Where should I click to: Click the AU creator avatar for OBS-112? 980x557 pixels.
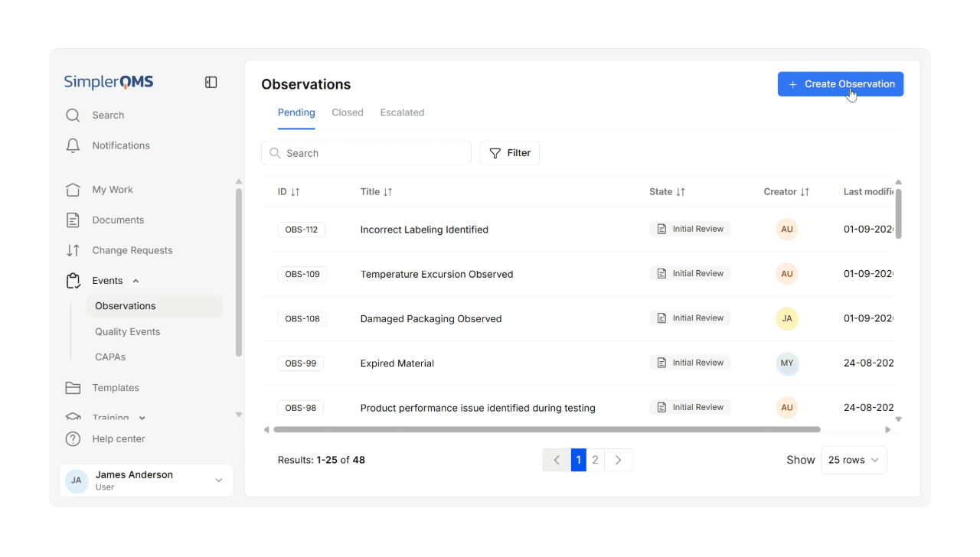pyautogui.click(x=787, y=230)
